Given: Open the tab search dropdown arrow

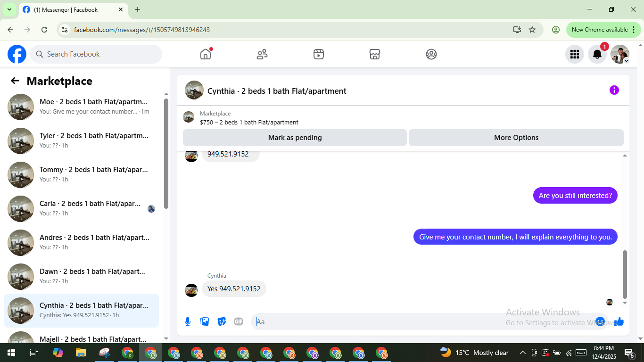Looking at the screenshot, I should pos(9,9).
